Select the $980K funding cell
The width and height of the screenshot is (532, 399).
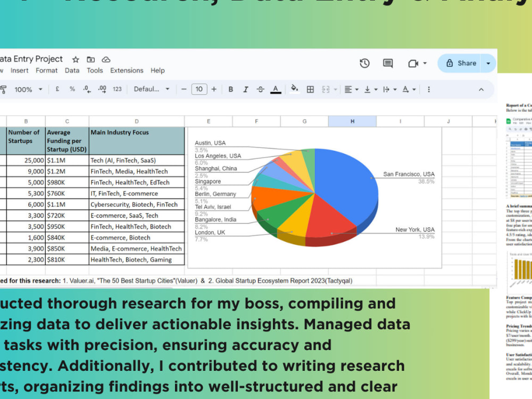[67, 182]
